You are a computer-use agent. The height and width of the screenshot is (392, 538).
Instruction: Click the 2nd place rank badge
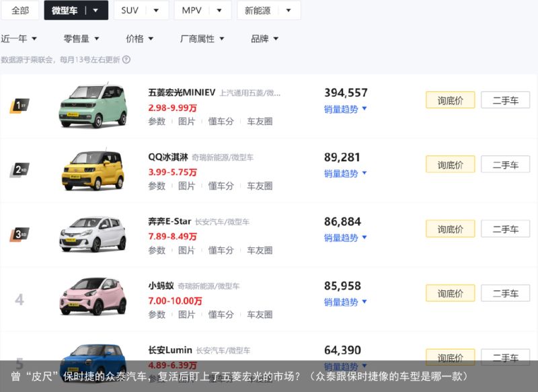20,169
